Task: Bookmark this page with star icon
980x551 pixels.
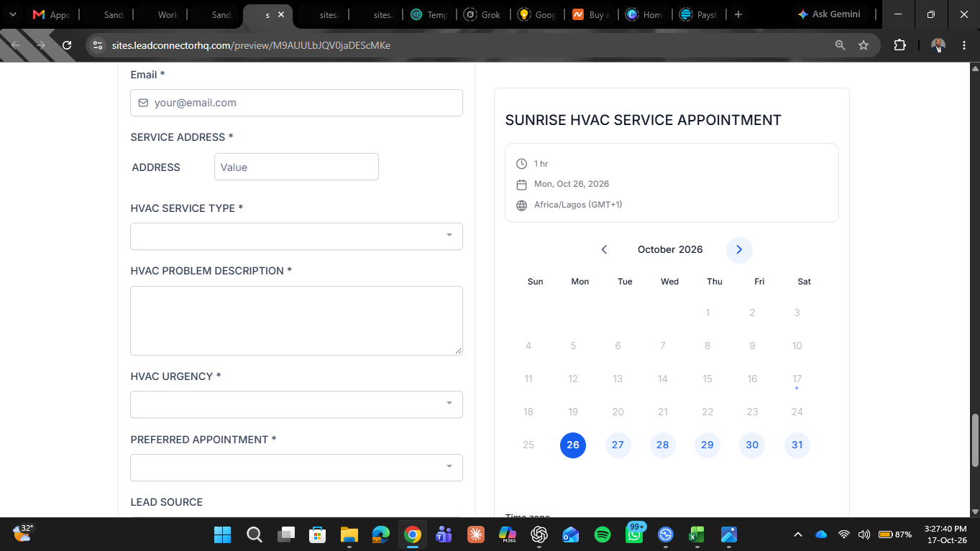Action: pyautogui.click(x=864, y=45)
